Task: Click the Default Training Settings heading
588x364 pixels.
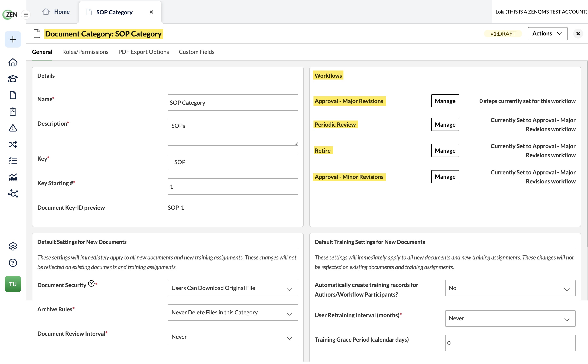Action: pyautogui.click(x=370, y=242)
